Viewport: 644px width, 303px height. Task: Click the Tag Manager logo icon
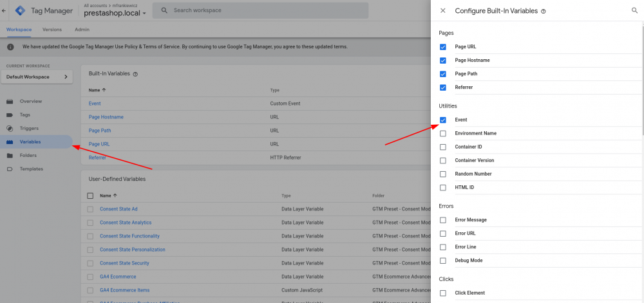click(20, 10)
